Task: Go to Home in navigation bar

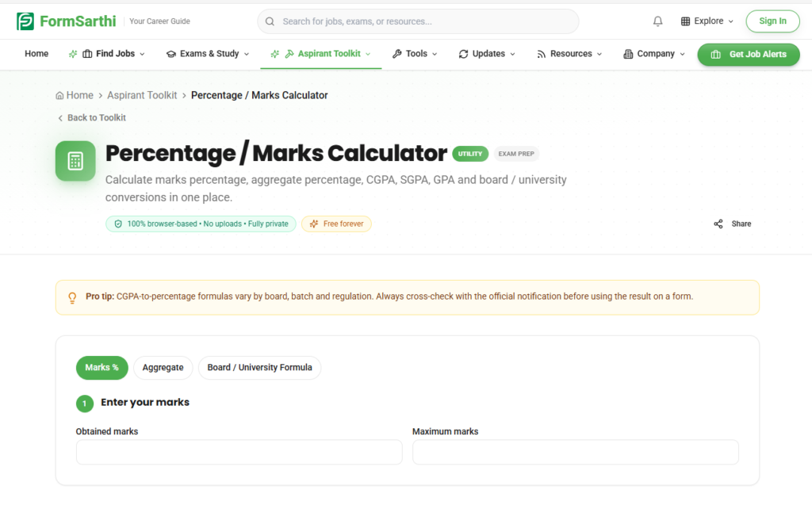Action: (36, 54)
